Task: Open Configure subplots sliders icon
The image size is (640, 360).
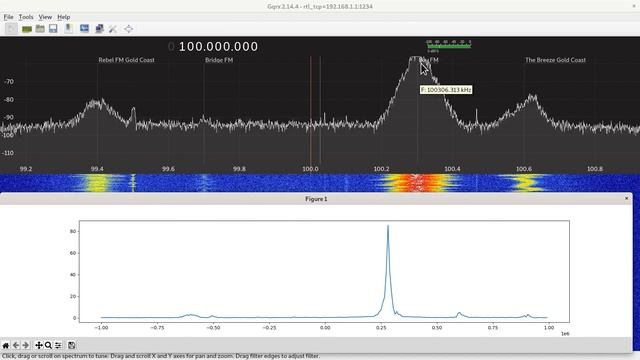Action: (58, 345)
